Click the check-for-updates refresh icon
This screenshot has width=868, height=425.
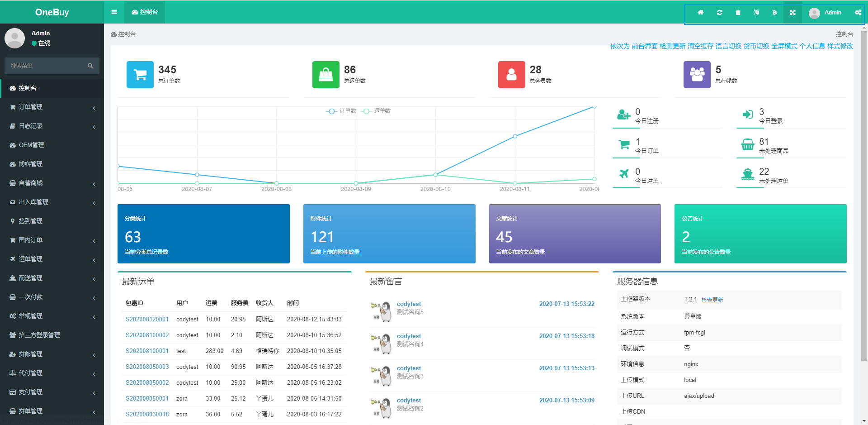[x=719, y=12]
